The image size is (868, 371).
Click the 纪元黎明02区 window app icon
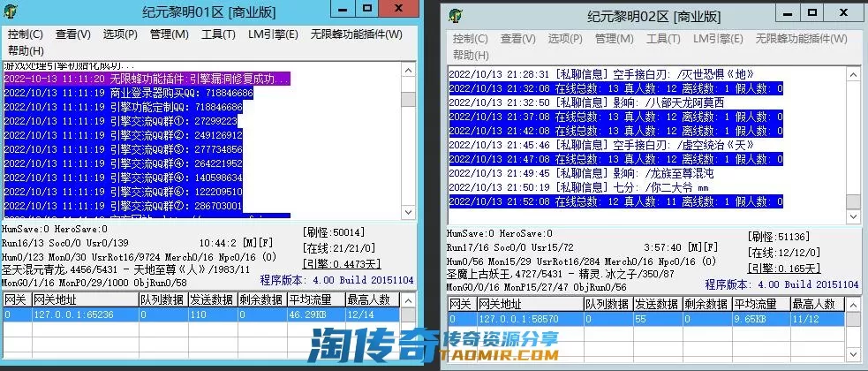456,15
